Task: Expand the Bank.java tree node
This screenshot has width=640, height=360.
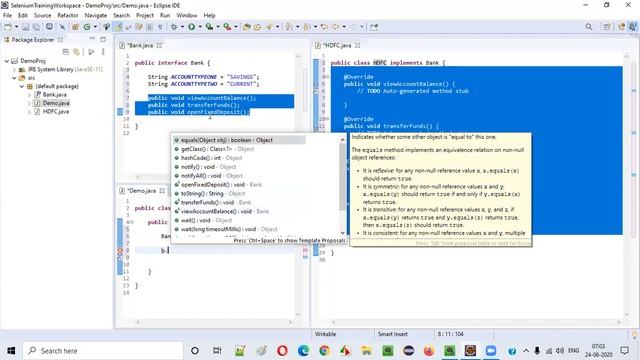Action: 29,95
